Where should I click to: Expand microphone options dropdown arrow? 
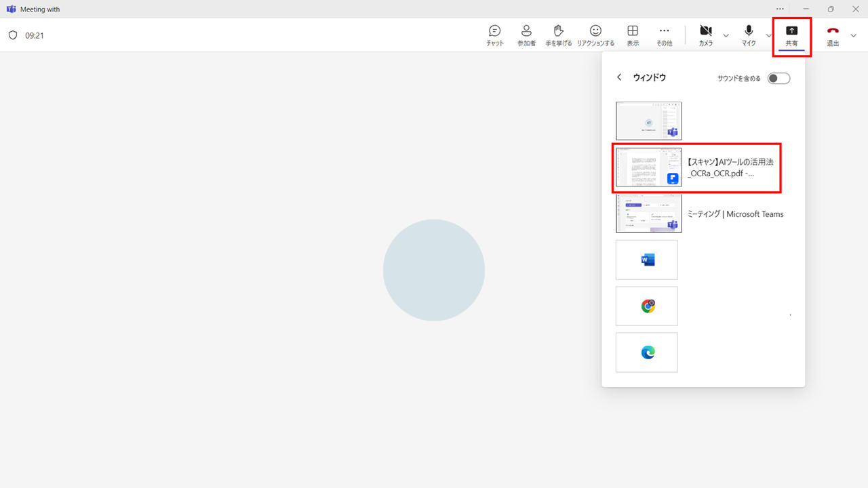[768, 35]
